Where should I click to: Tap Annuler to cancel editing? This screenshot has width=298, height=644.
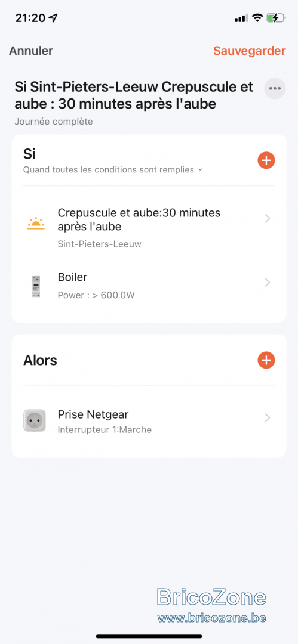(x=31, y=51)
